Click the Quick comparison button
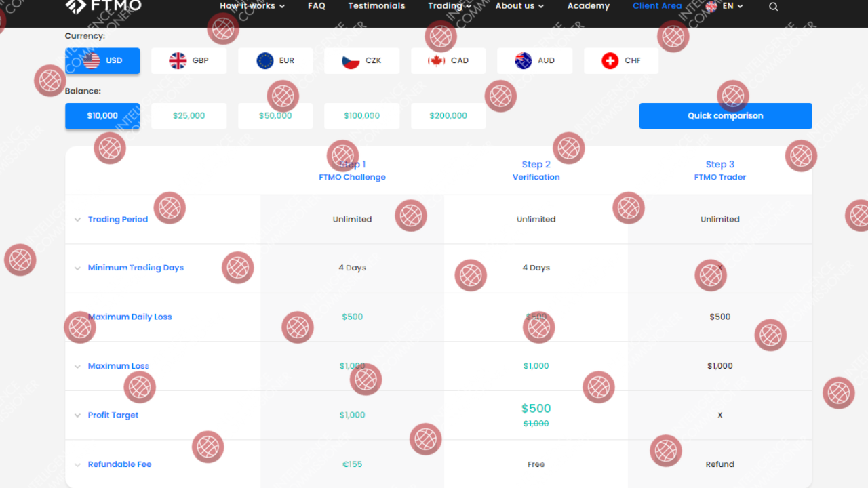This screenshot has height=488, width=868. tap(726, 116)
